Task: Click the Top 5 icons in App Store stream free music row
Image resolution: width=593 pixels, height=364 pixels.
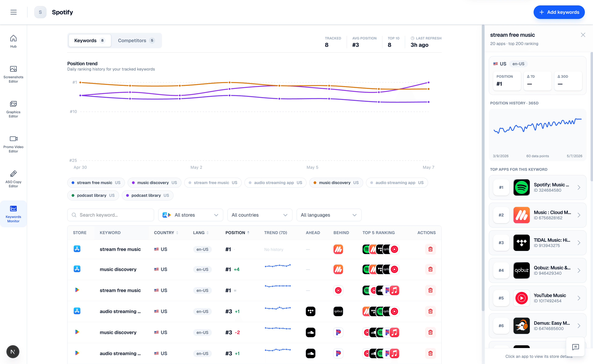Action: 381,249
